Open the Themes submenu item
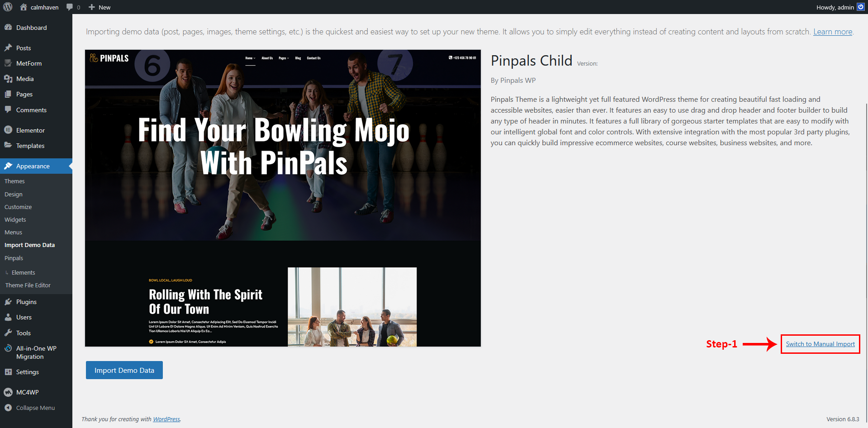Screen dimensions: 868x428 click(14, 181)
